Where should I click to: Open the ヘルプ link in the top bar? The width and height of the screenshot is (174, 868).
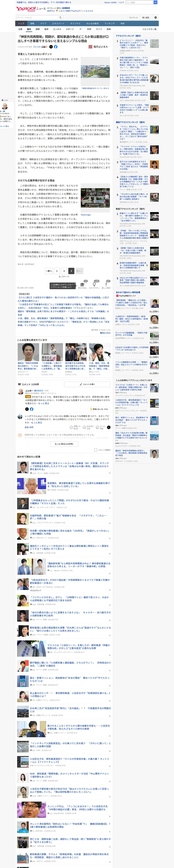(121, 2)
